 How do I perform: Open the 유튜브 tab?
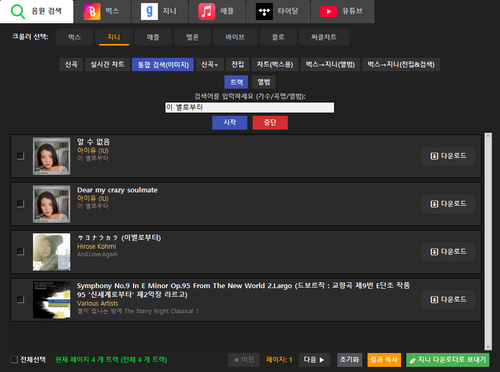pyautogui.click(x=343, y=11)
